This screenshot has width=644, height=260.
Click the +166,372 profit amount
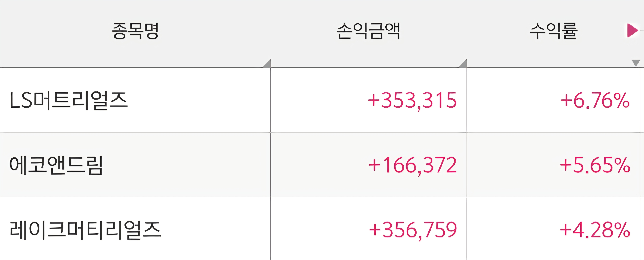pos(412,165)
